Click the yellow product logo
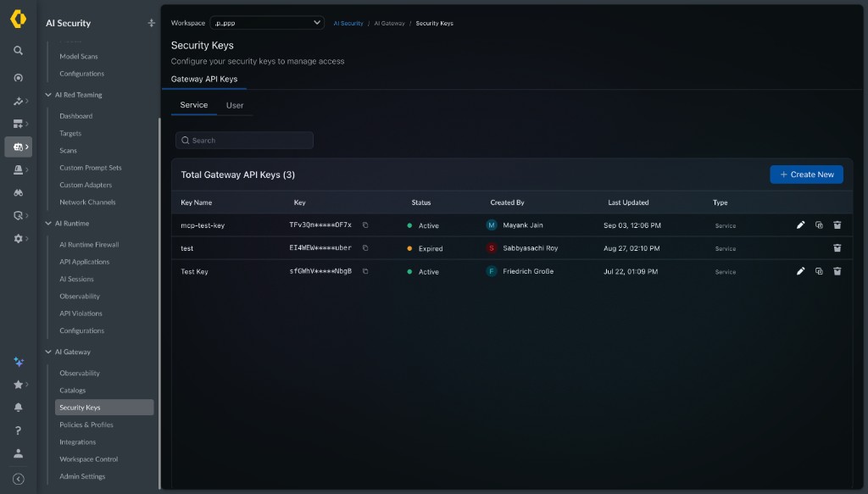This screenshot has height=494, width=868. [x=19, y=19]
